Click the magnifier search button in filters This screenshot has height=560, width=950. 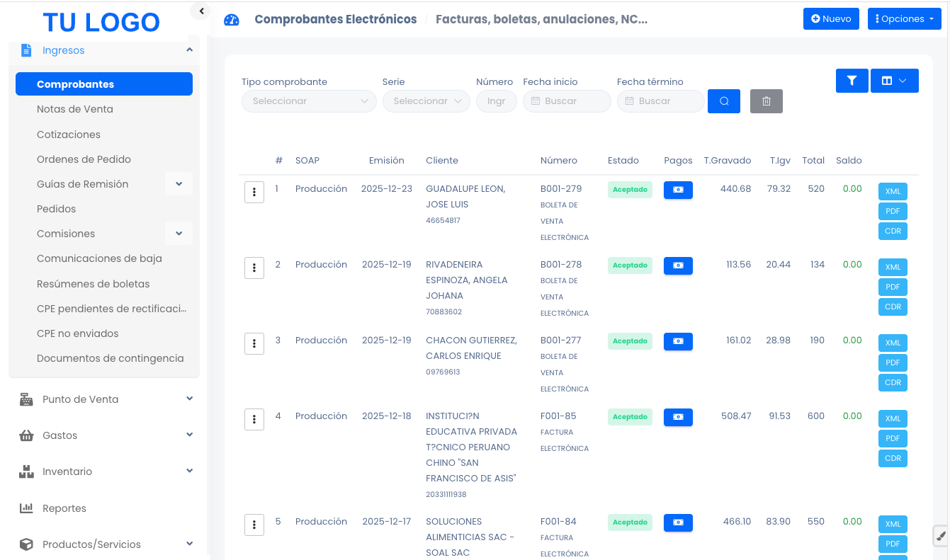pyautogui.click(x=723, y=101)
